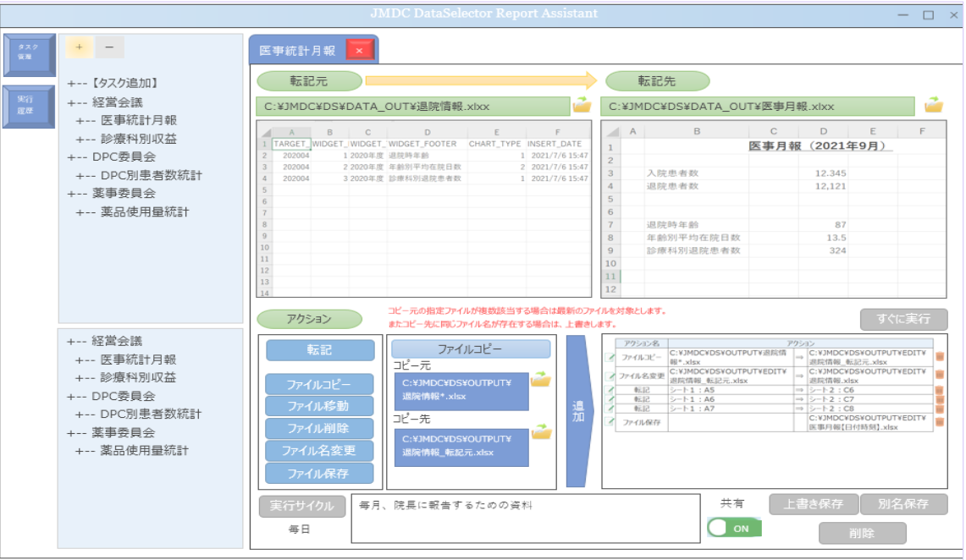Click the yellow plus button above task tree

pos(80,47)
